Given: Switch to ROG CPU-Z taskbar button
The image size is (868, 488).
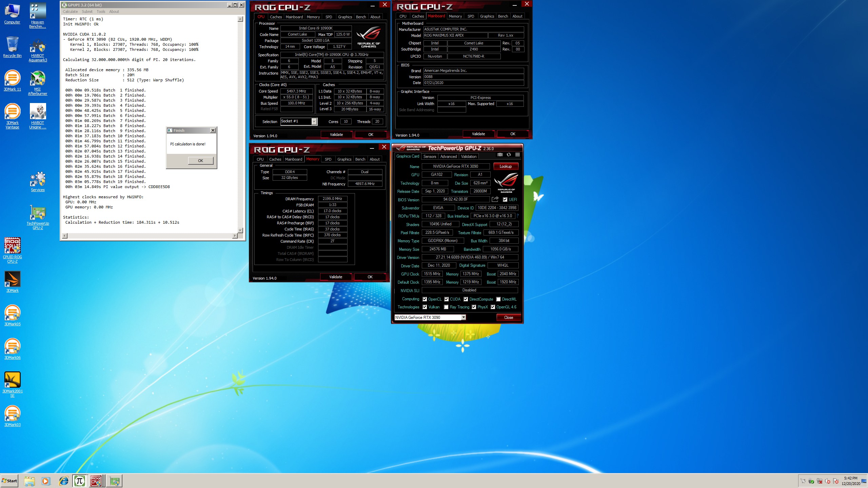Looking at the screenshot, I should coord(97,481).
